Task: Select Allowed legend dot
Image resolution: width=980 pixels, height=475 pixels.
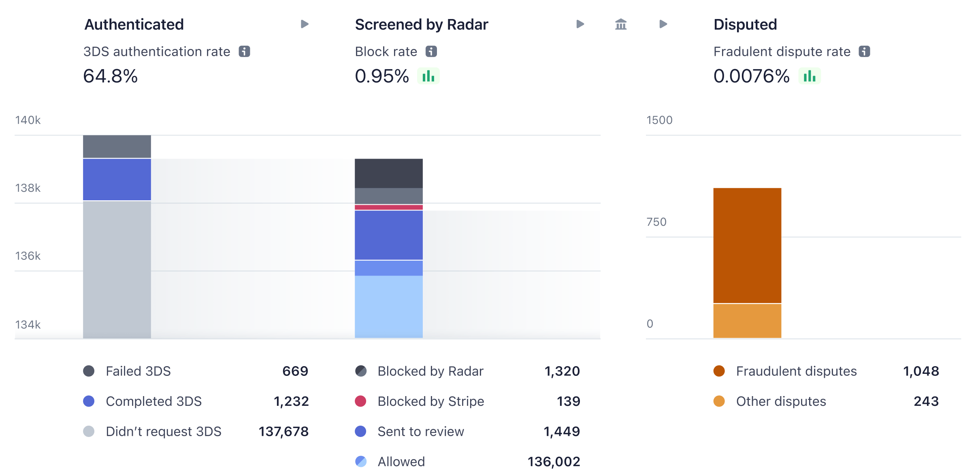Action: point(361,461)
